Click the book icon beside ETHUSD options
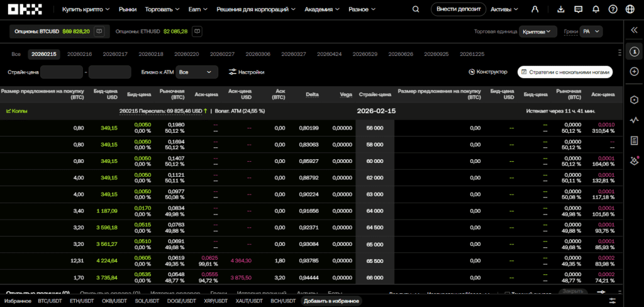The width and height of the screenshot is (644, 307). (197, 31)
